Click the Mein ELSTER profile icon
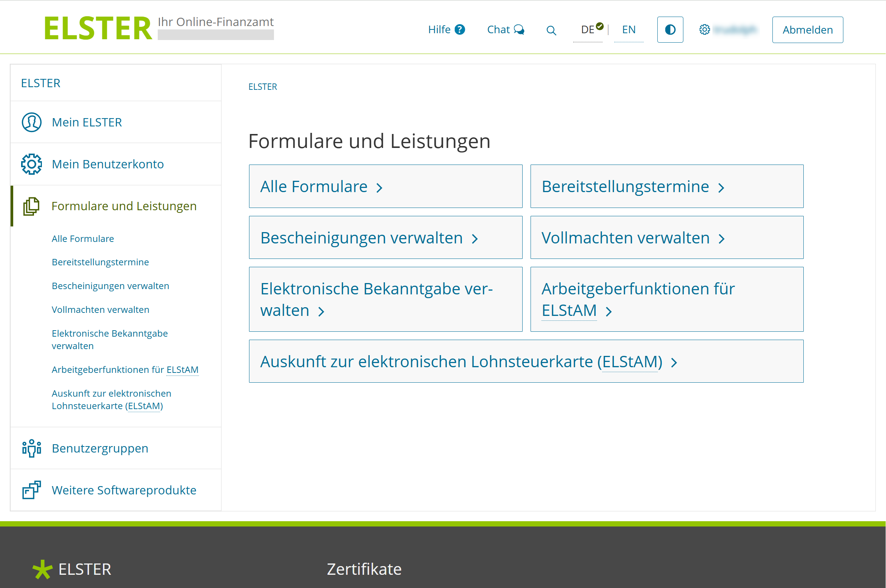Viewport: 886px width, 588px height. coord(32,122)
